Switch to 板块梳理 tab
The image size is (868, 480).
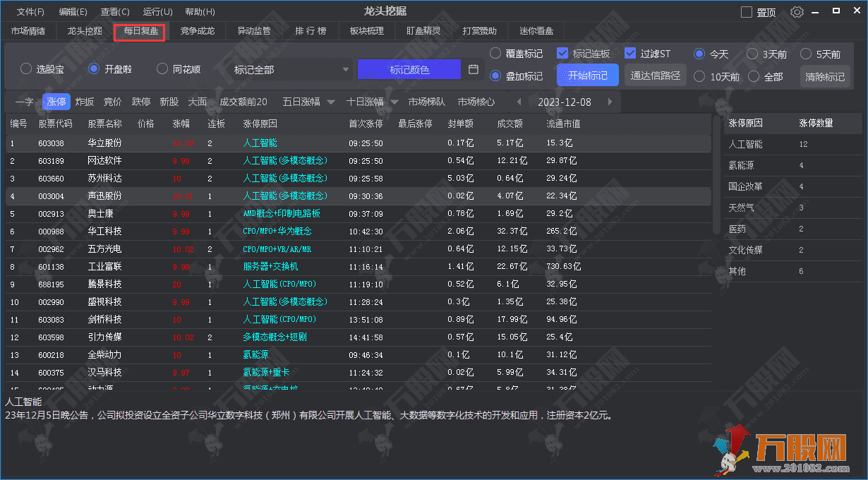(x=367, y=31)
